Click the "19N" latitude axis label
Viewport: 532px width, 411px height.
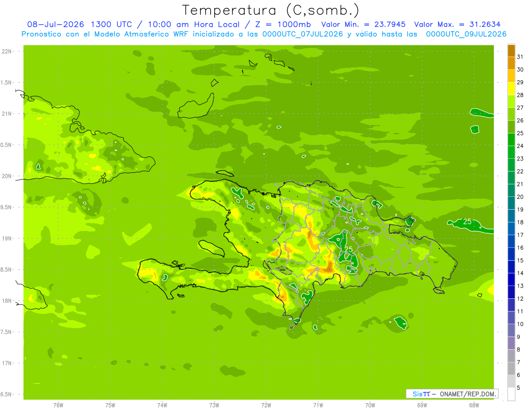[7, 239]
